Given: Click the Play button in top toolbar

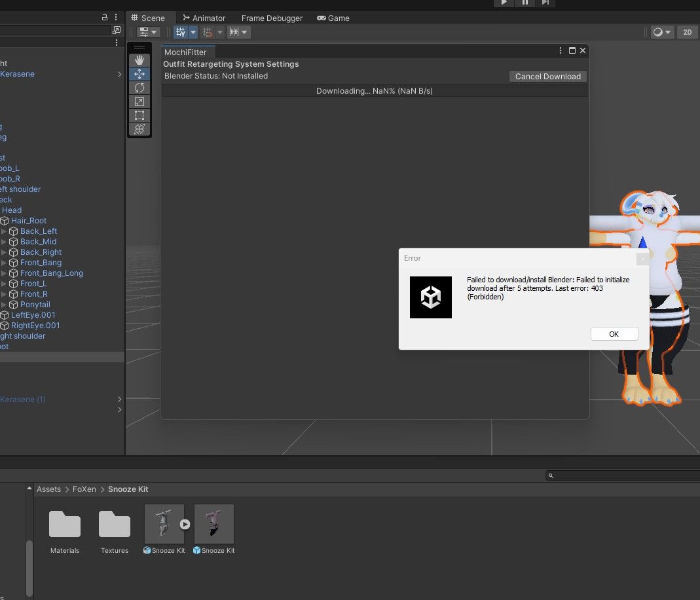Looking at the screenshot, I should (504, 3).
